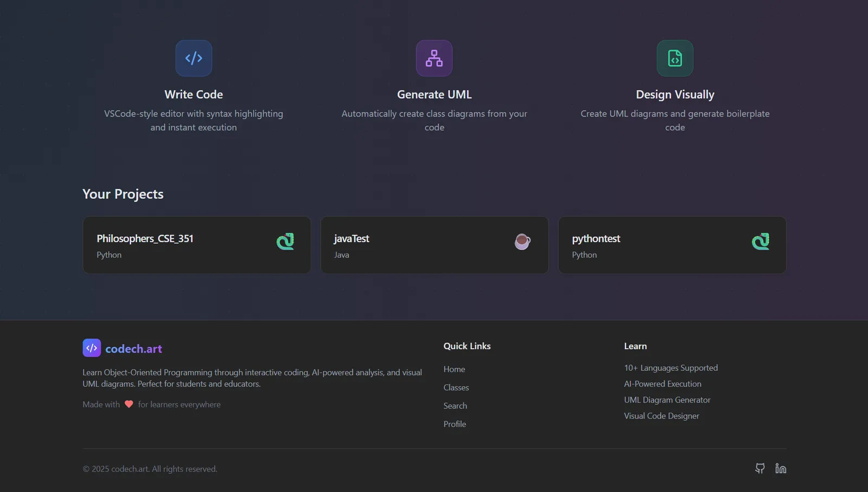The width and height of the screenshot is (868, 492).
Task: Click the Design Visually heading
Action: tap(675, 94)
